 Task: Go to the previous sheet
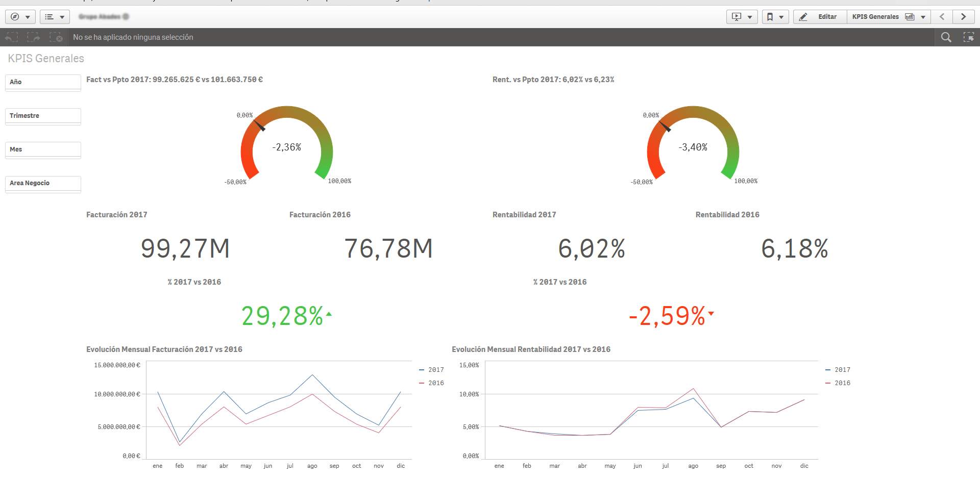(x=942, y=17)
